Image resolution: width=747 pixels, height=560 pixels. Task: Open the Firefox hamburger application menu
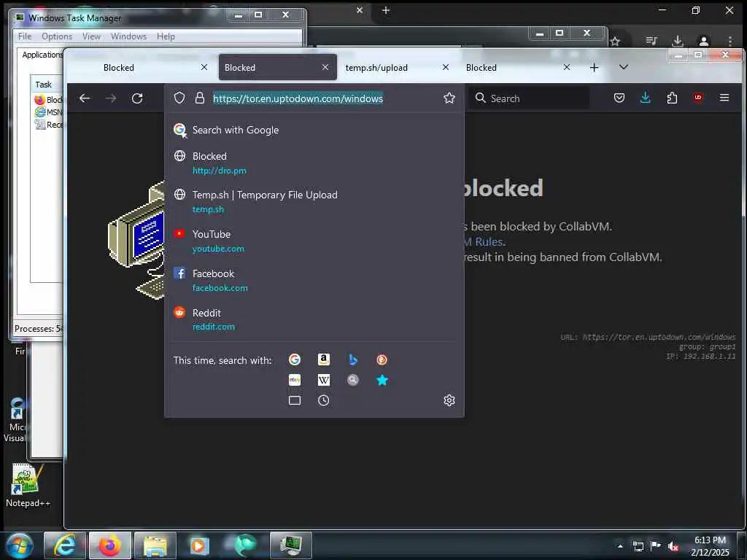(724, 98)
